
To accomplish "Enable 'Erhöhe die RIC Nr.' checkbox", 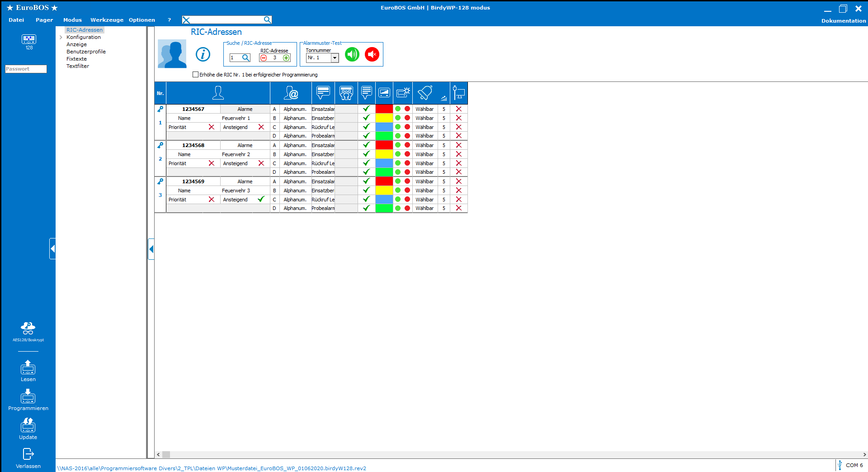I will pos(195,75).
